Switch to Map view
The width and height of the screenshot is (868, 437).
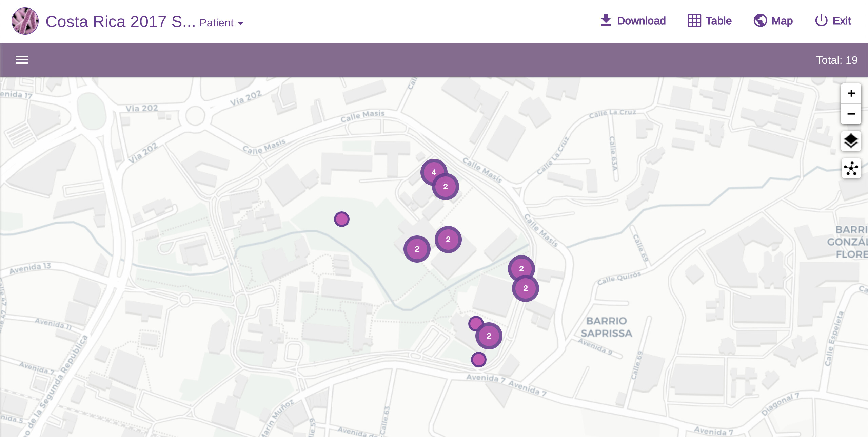pyautogui.click(x=782, y=21)
